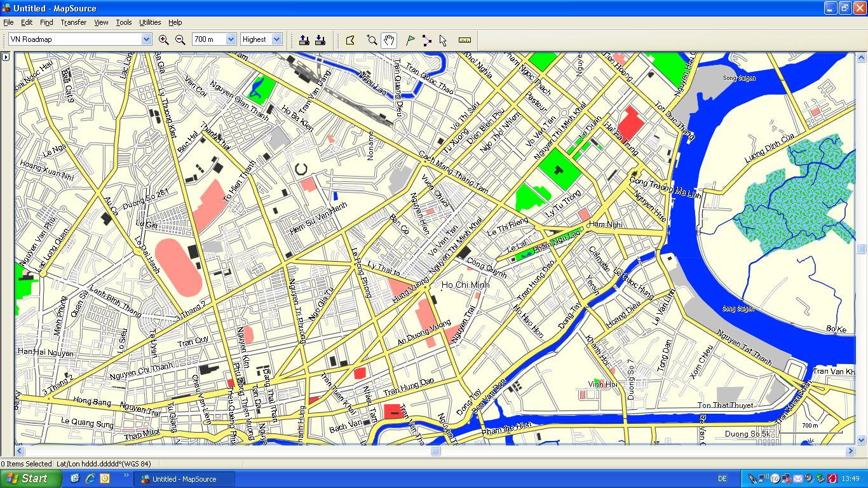Viewport: 868px width, 488px height.
Task: Select the Zoom tool
Action: pos(372,40)
